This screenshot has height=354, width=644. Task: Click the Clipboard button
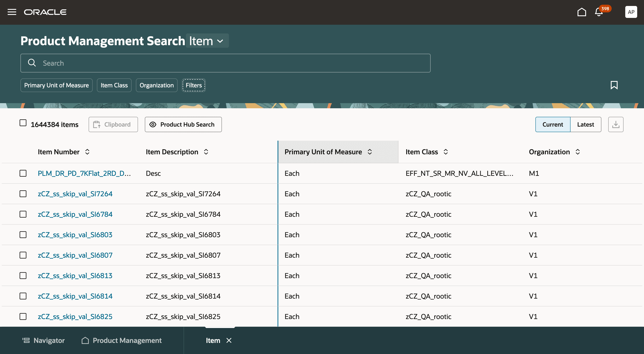(x=113, y=124)
